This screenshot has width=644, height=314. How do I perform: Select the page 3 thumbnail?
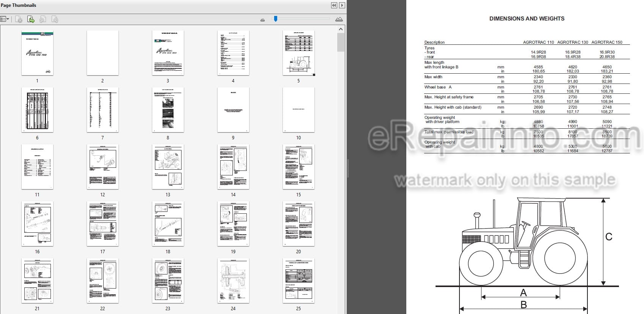[168, 53]
